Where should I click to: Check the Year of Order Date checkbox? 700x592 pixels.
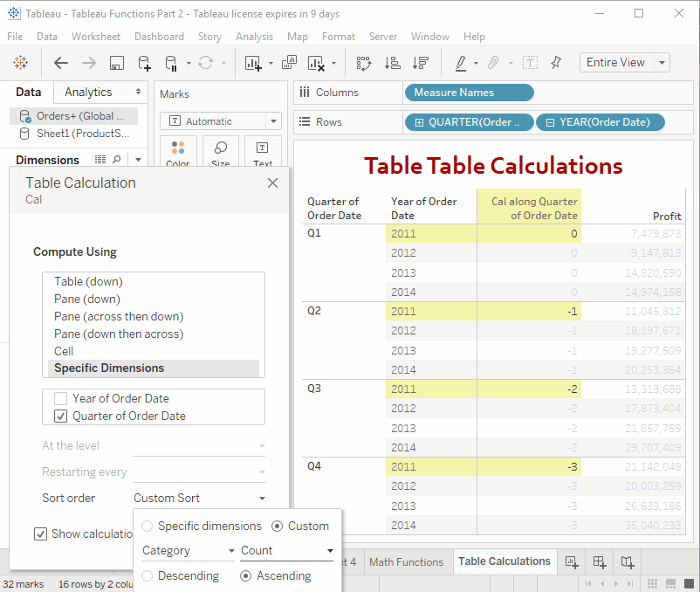[60, 398]
